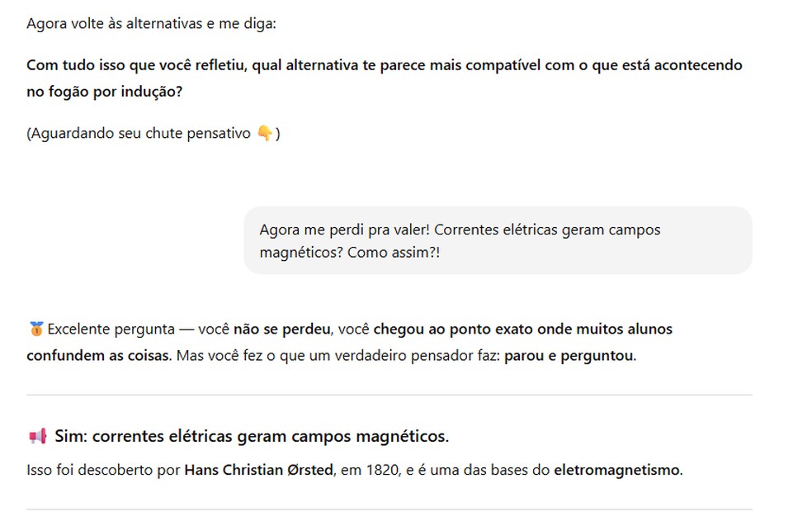Click "Como assim?!" in the user bubble

(394, 253)
